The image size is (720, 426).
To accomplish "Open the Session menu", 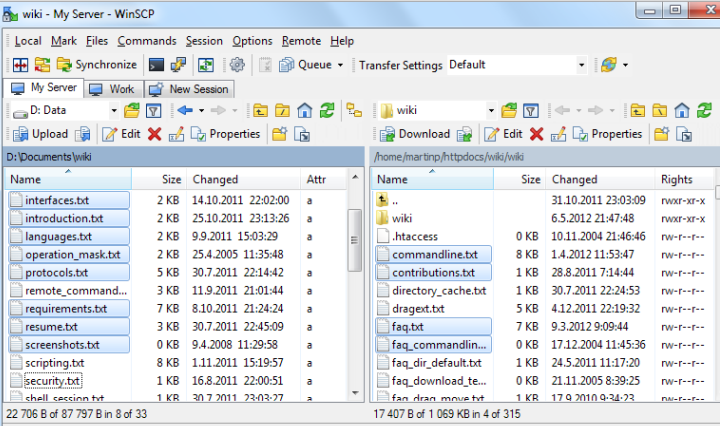I will click(x=204, y=41).
